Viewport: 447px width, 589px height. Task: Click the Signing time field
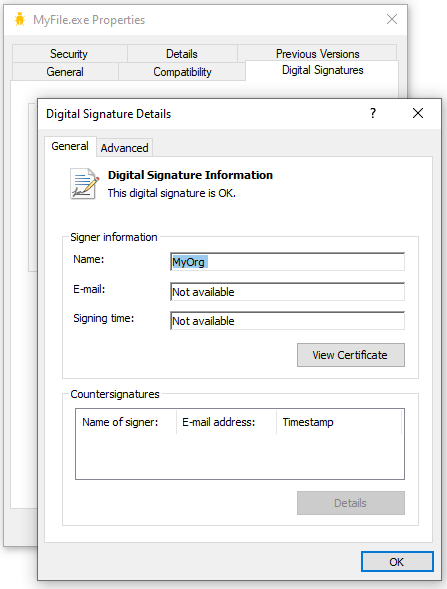coord(287,321)
